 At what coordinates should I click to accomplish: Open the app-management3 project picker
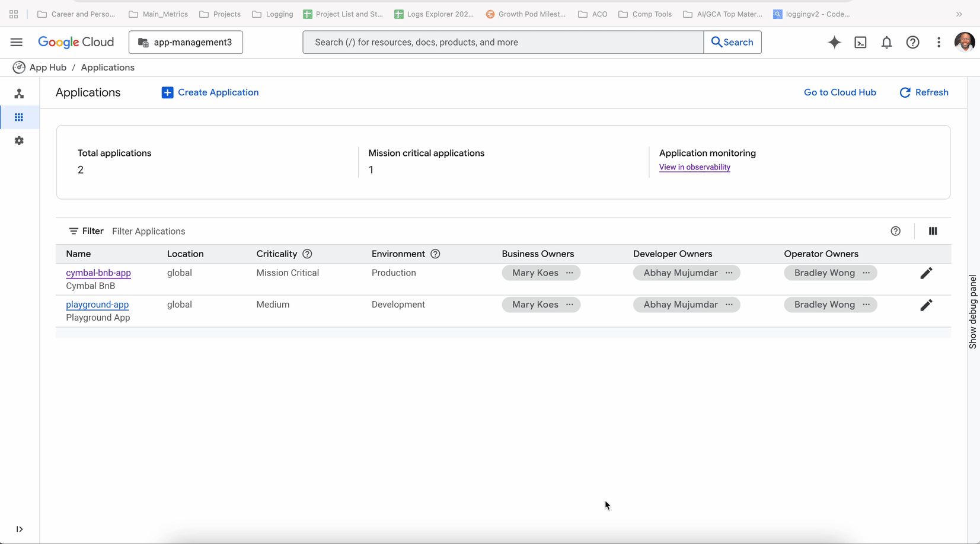pyautogui.click(x=186, y=42)
